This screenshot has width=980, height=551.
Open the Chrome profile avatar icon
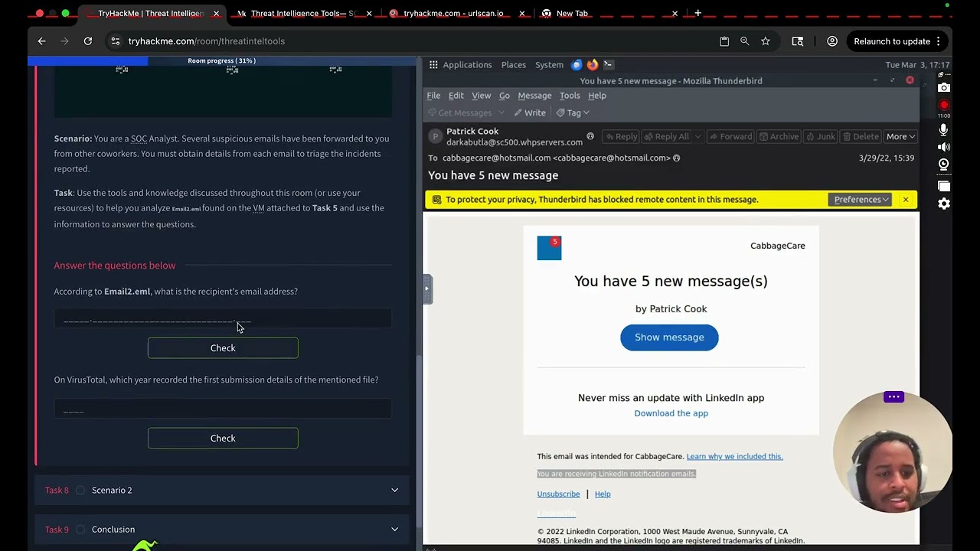point(832,41)
